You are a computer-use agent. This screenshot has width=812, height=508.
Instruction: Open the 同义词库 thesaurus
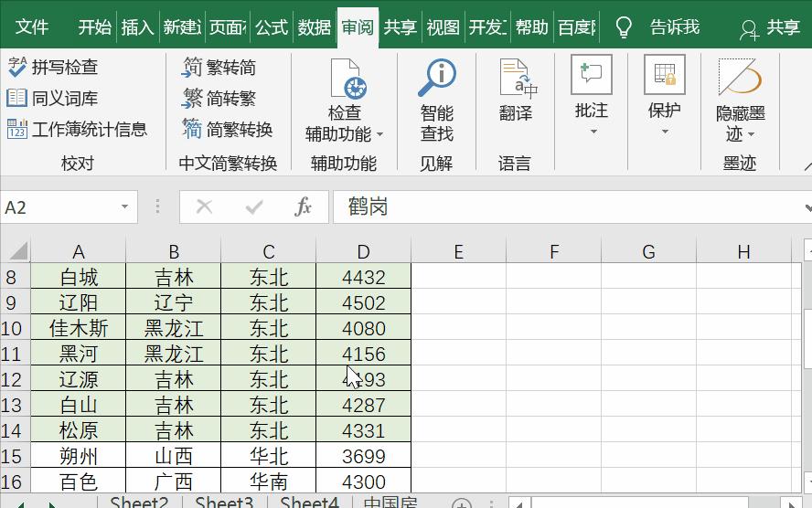pyautogui.click(x=52, y=98)
